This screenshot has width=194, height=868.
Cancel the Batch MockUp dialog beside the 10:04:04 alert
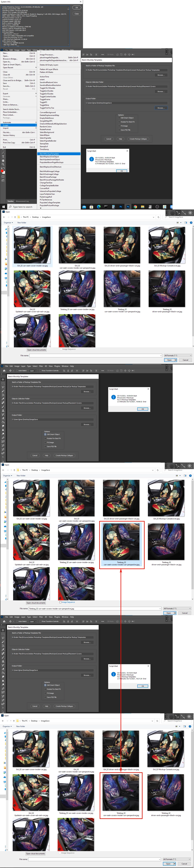point(35,456)
